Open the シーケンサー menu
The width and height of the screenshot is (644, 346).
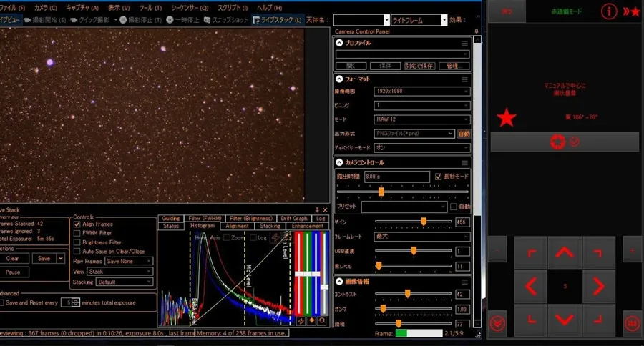(x=190, y=6)
